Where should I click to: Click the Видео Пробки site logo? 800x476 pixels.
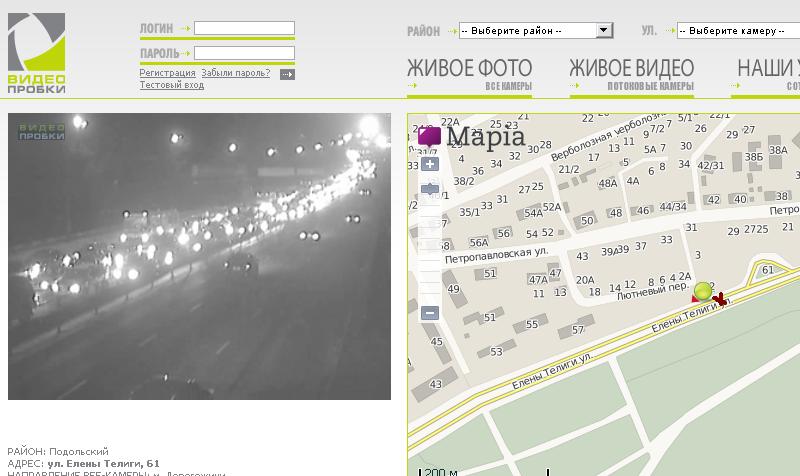(37, 54)
